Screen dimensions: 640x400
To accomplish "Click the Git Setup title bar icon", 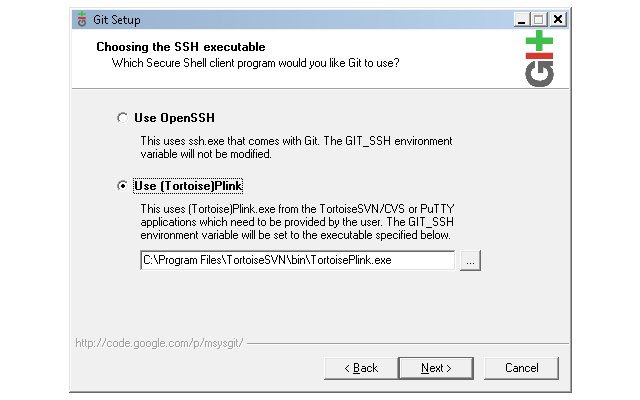I will point(82,19).
